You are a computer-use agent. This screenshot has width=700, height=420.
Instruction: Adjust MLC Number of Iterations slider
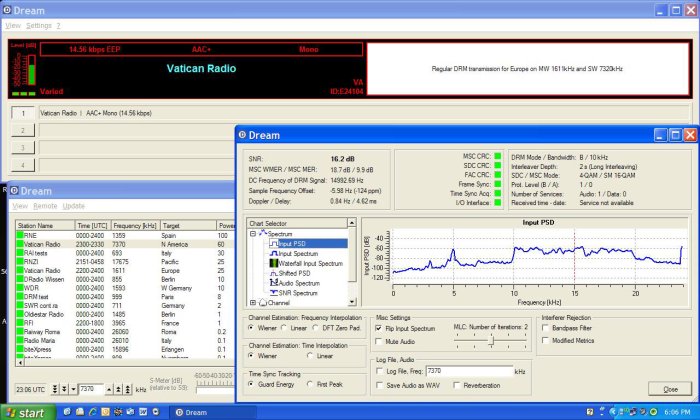coord(492,341)
